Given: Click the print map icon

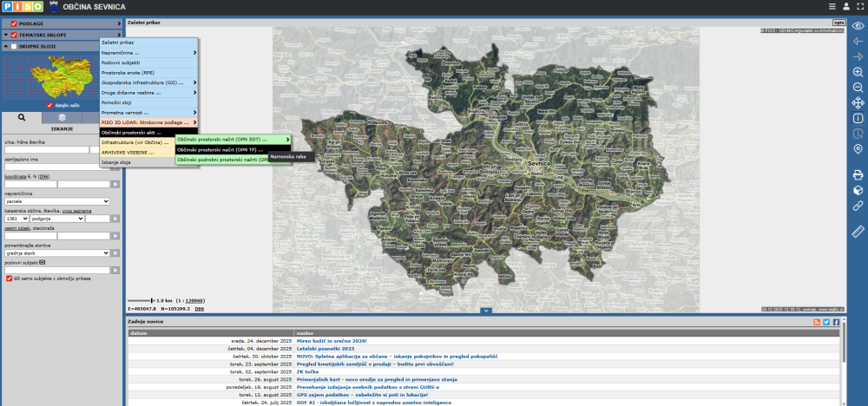Looking at the screenshot, I should (858, 175).
